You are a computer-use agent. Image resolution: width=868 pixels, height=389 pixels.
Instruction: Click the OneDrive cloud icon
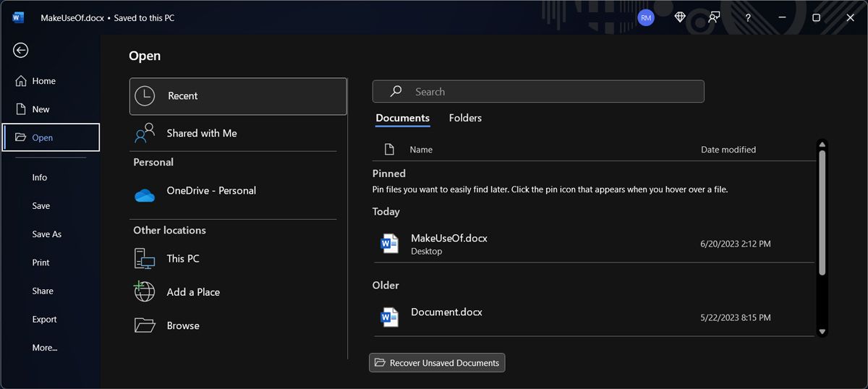click(145, 194)
